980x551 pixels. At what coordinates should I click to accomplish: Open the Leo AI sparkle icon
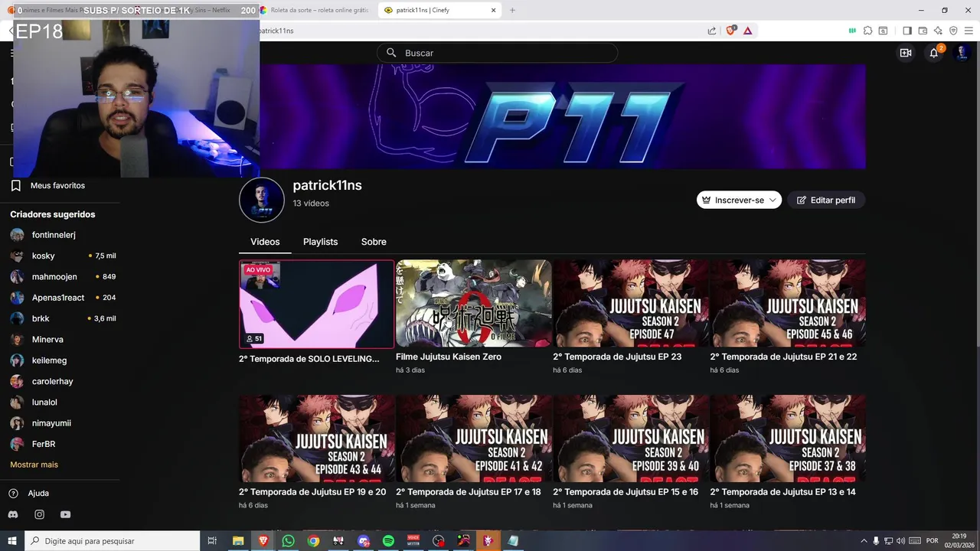click(938, 31)
